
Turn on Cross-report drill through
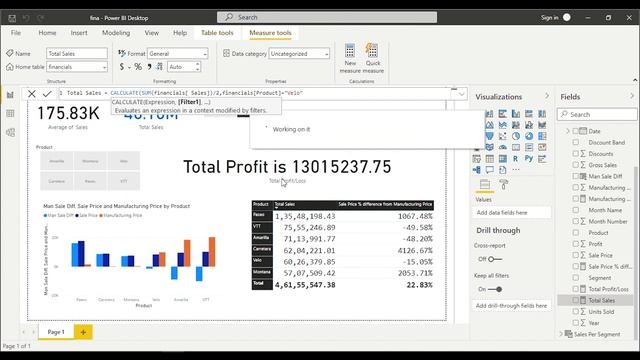coord(495,259)
